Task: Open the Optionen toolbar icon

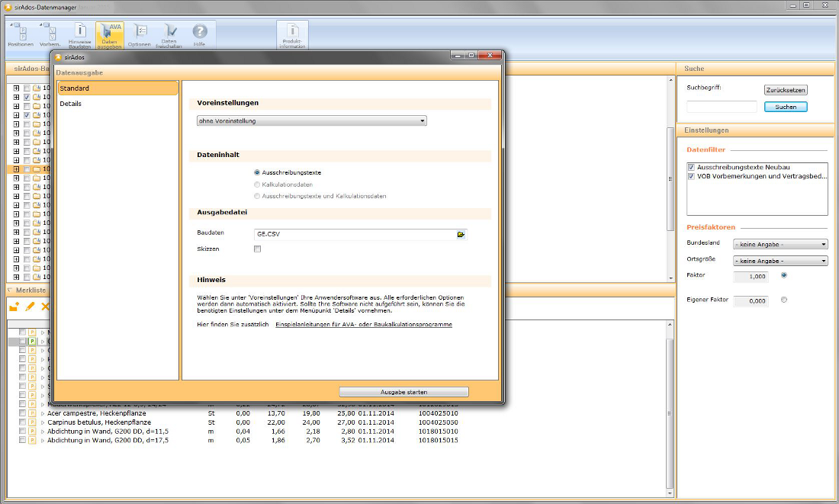Action: point(140,34)
